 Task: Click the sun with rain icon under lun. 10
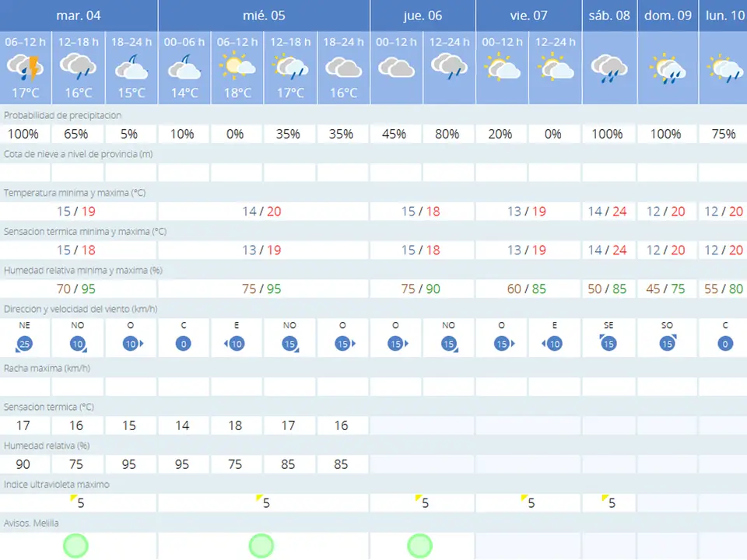pyautogui.click(x=725, y=68)
